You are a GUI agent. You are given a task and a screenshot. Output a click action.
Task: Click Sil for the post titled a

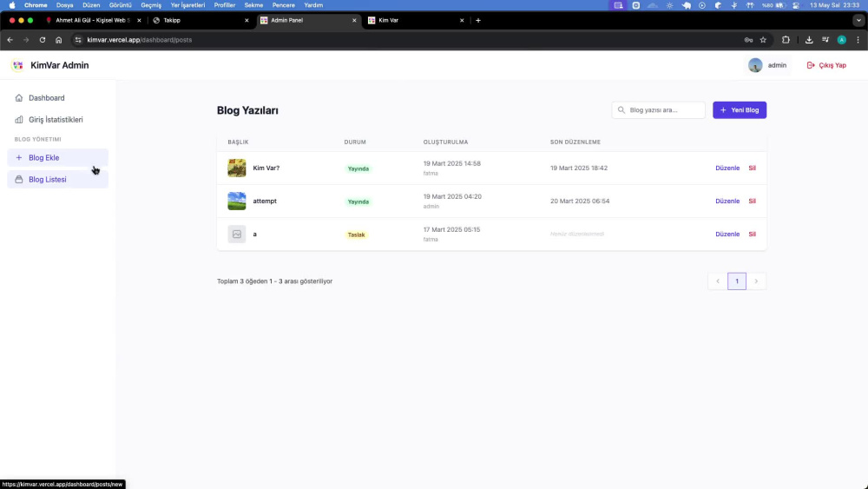click(753, 235)
